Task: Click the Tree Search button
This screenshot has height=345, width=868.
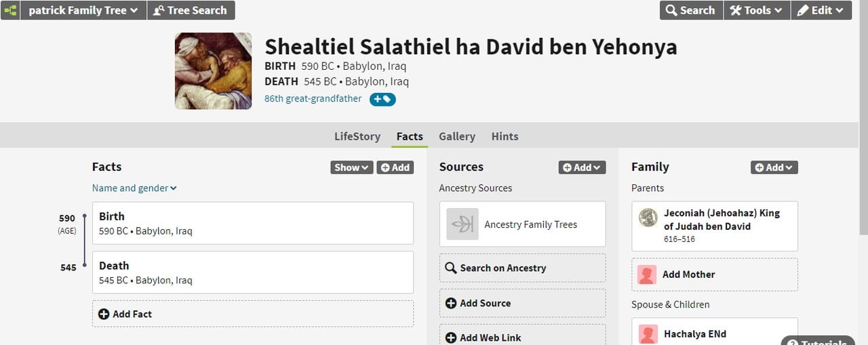Action: tap(191, 10)
